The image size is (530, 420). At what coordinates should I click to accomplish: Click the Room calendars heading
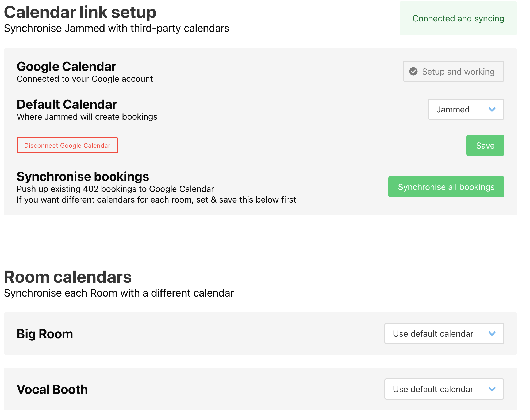pos(68,277)
